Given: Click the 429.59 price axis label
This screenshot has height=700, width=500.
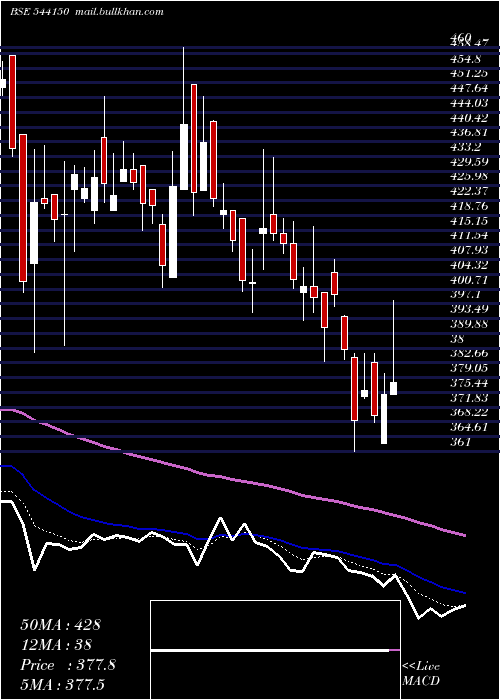Looking at the screenshot, I should click(469, 162).
